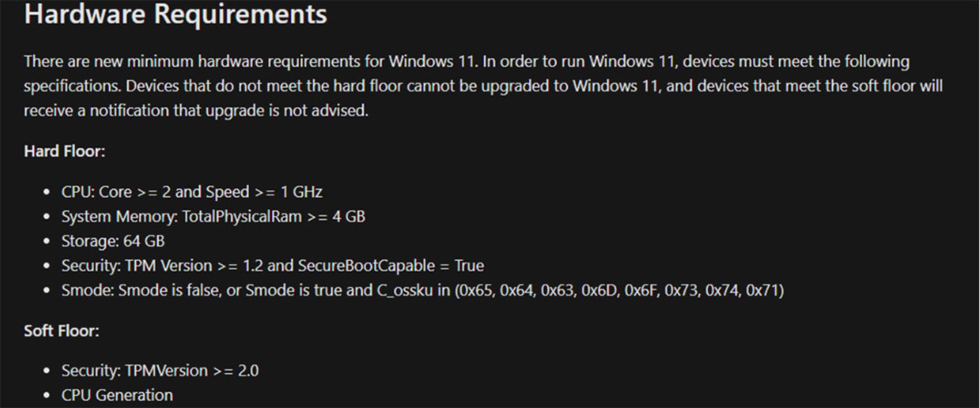Click the TPMVersion >= 2.0 list item
Viewport: 980px width, 408px height.
click(x=160, y=371)
